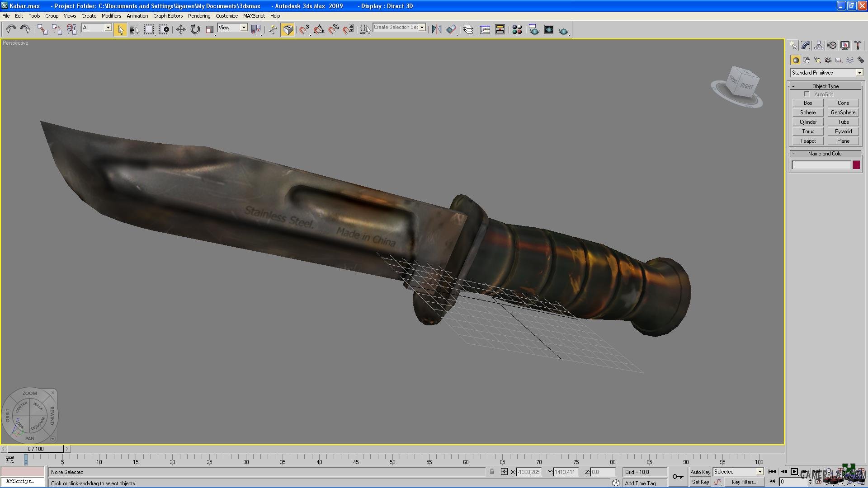This screenshot has height=488, width=868.
Task: Select the Shapes category in the Create panel
Action: pos(807,60)
